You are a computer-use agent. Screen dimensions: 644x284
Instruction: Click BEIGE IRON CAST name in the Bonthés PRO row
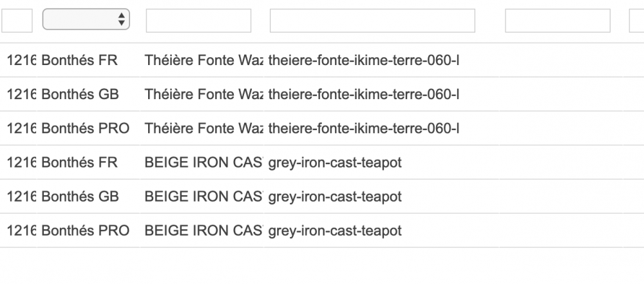204,231
